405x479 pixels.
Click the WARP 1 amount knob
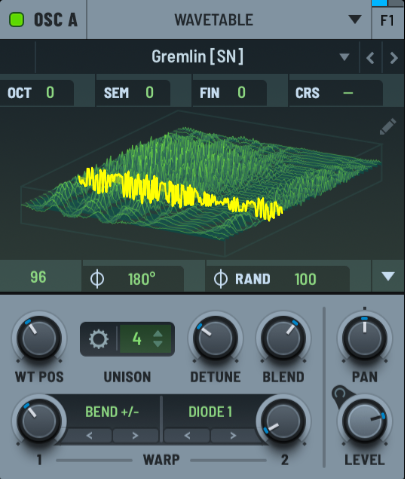[39, 420]
